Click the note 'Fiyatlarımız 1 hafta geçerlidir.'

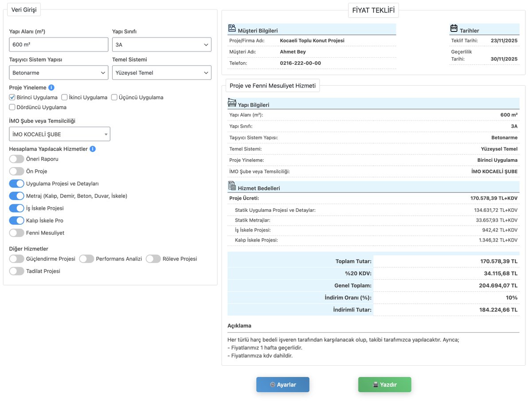point(265,348)
